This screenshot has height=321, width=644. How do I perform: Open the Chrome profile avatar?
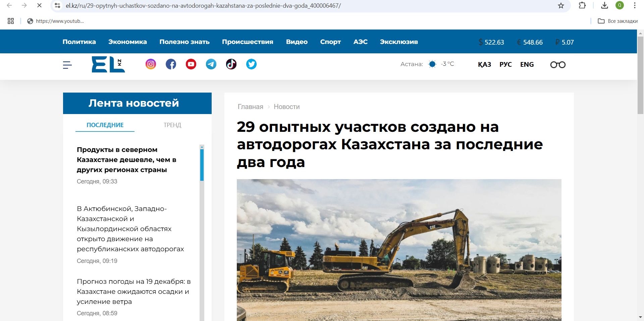pos(620,5)
